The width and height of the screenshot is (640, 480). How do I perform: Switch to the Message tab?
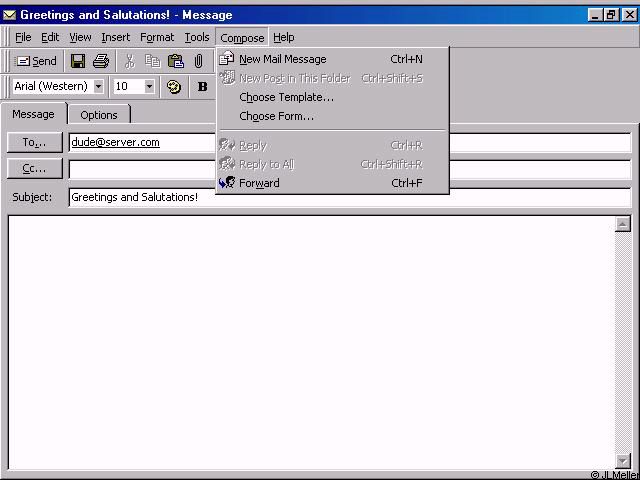pos(33,114)
